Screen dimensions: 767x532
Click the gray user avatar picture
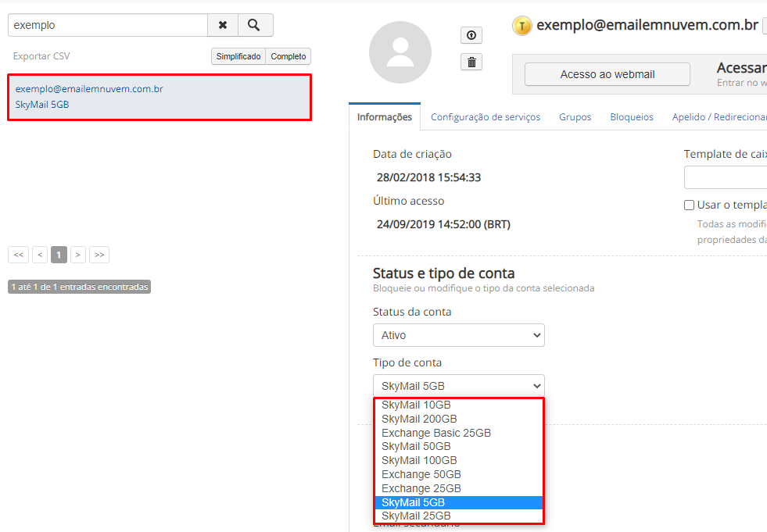(x=400, y=52)
